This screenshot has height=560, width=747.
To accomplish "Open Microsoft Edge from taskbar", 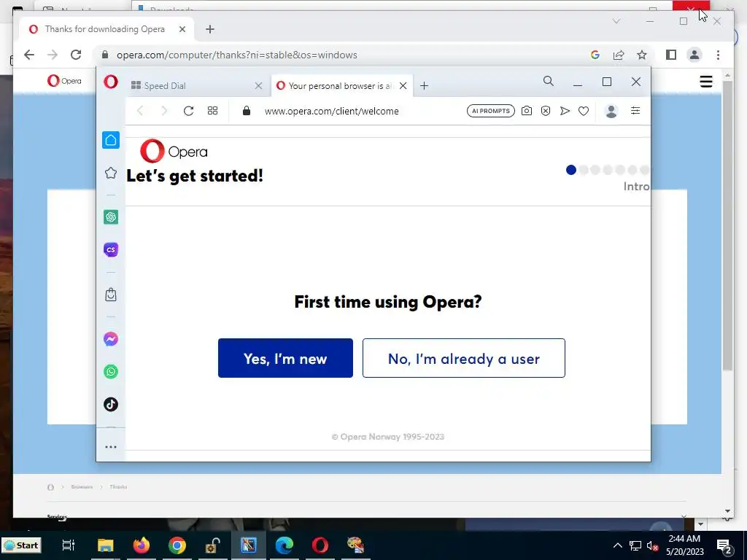I will 285,545.
